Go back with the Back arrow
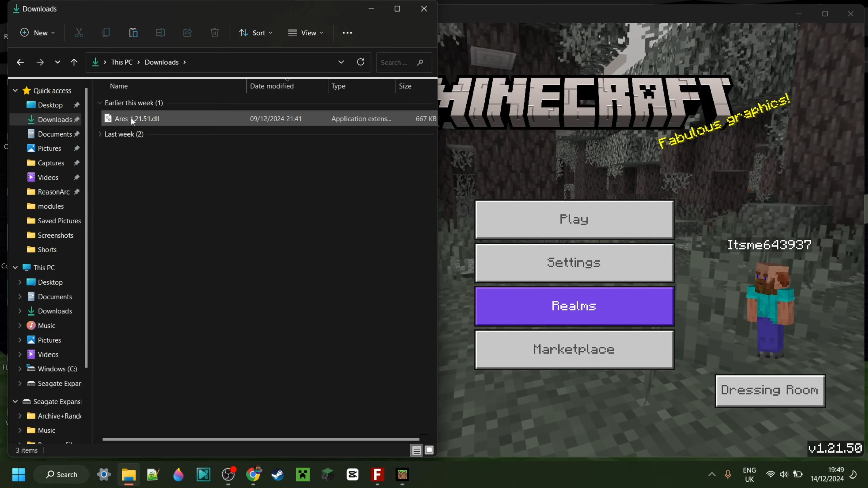The image size is (868, 488). (20, 62)
